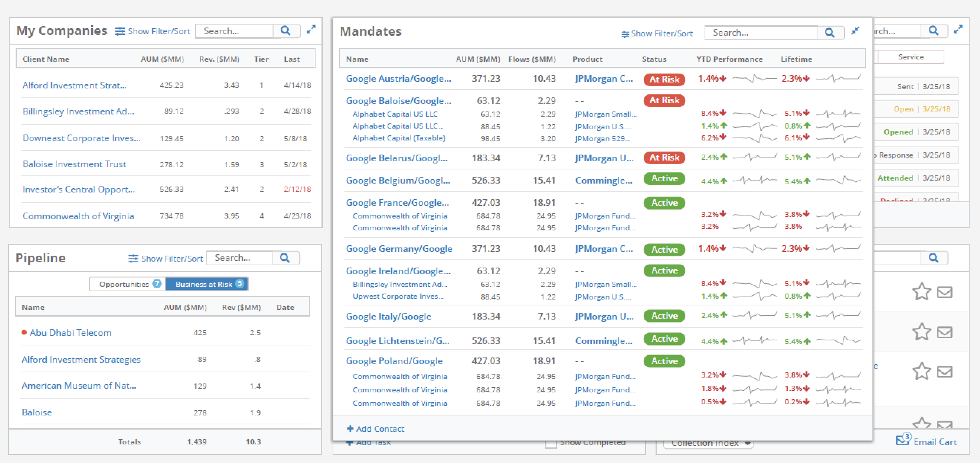Click the second star favorite icon
Image resolution: width=980 pixels, height=463 pixels.
click(x=921, y=332)
